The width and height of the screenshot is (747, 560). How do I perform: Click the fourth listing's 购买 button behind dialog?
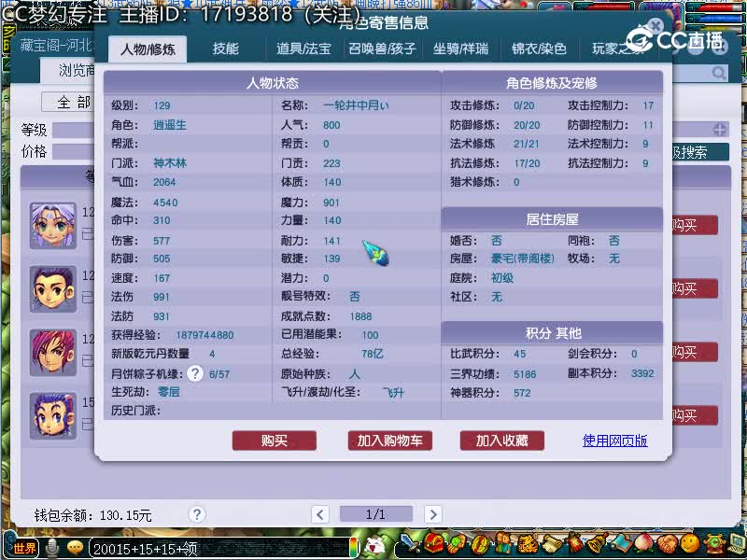[x=695, y=415]
